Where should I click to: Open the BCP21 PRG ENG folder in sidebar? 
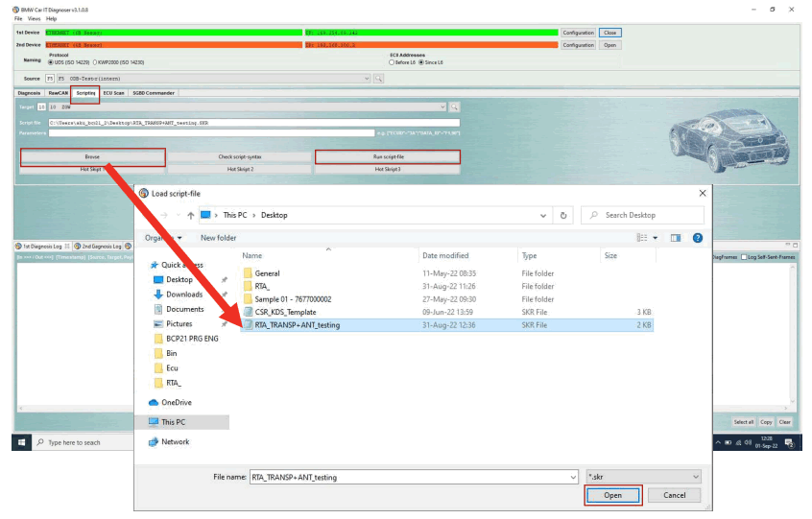pos(192,339)
